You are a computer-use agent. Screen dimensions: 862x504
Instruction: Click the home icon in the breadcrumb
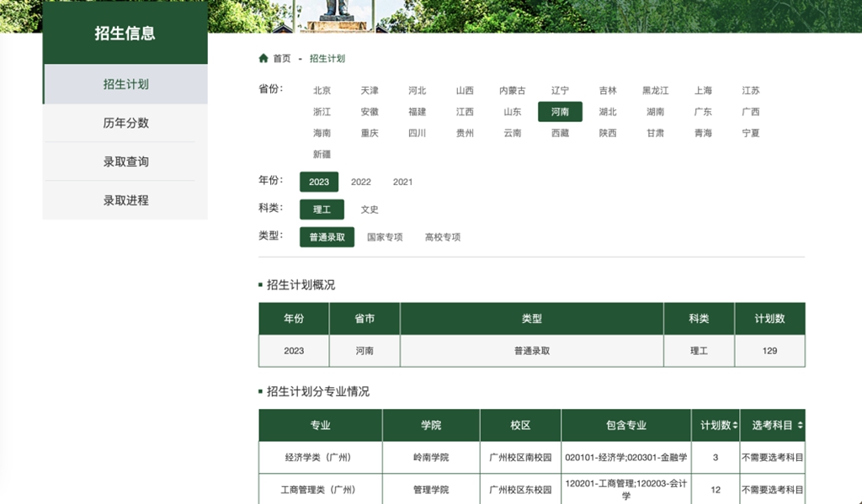pyautogui.click(x=263, y=59)
